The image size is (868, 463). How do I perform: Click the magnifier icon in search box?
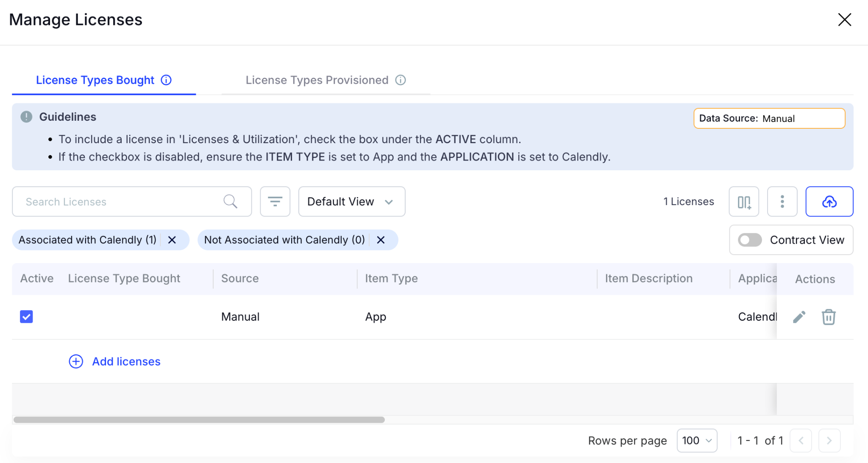pyautogui.click(x=230, y=202)
